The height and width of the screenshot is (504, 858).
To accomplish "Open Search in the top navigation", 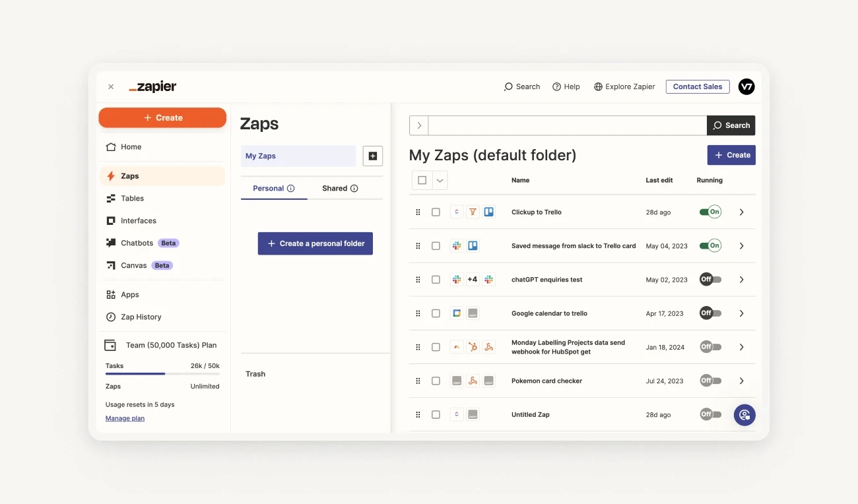I will (x=522, y=86).
